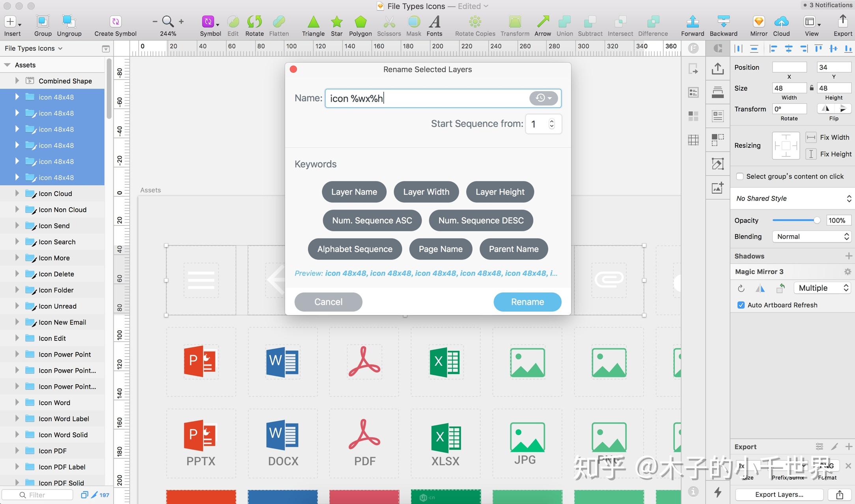Toggle the Fix Width option

pos(811,138)
